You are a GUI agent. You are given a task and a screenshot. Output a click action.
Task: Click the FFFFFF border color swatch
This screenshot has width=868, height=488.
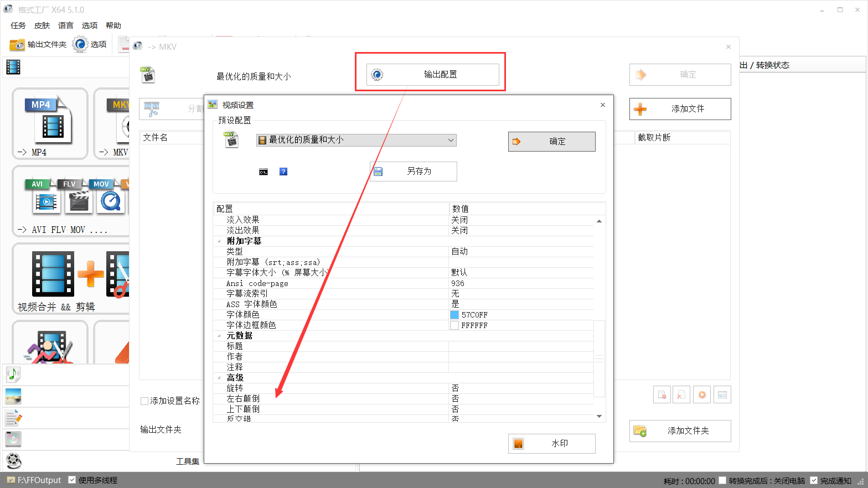pos(454,325)
